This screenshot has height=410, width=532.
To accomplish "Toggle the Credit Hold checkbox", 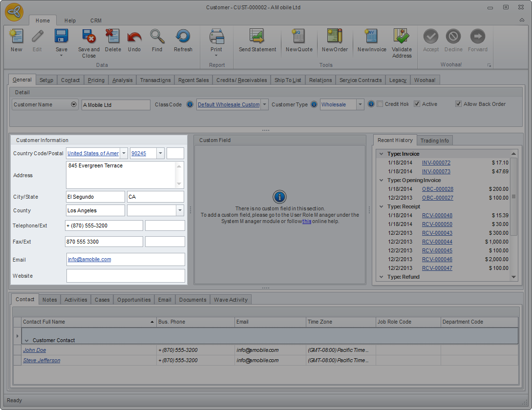I will click(380, 104).
